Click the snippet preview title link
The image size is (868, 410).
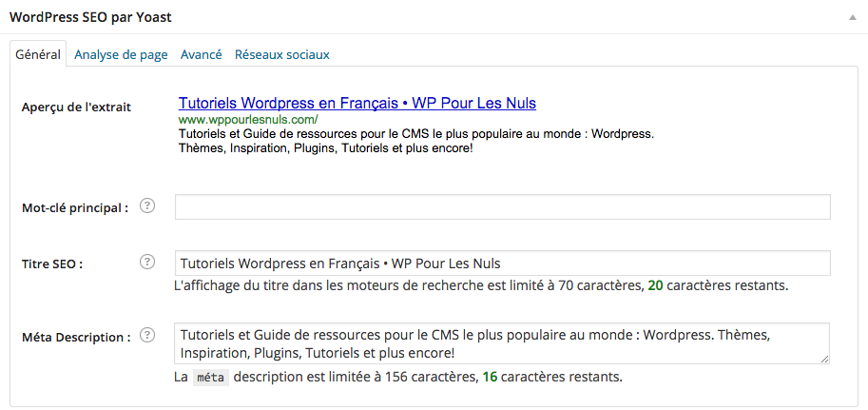point(357,103)
